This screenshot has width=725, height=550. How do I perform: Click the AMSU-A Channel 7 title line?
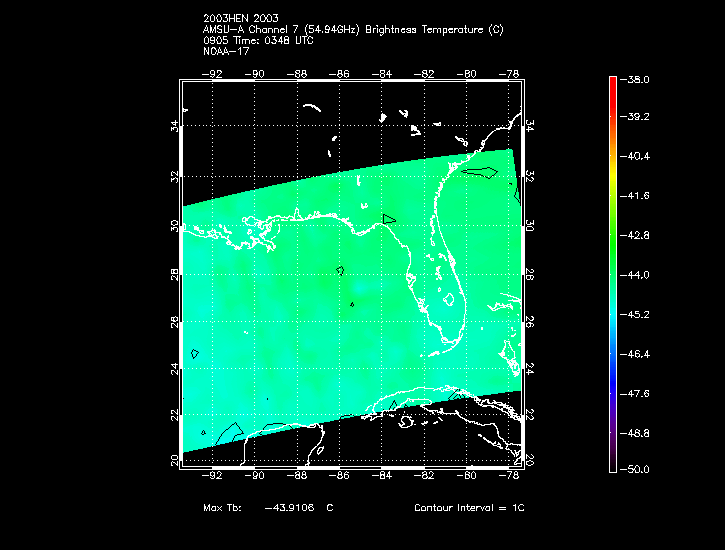(353, 30)
